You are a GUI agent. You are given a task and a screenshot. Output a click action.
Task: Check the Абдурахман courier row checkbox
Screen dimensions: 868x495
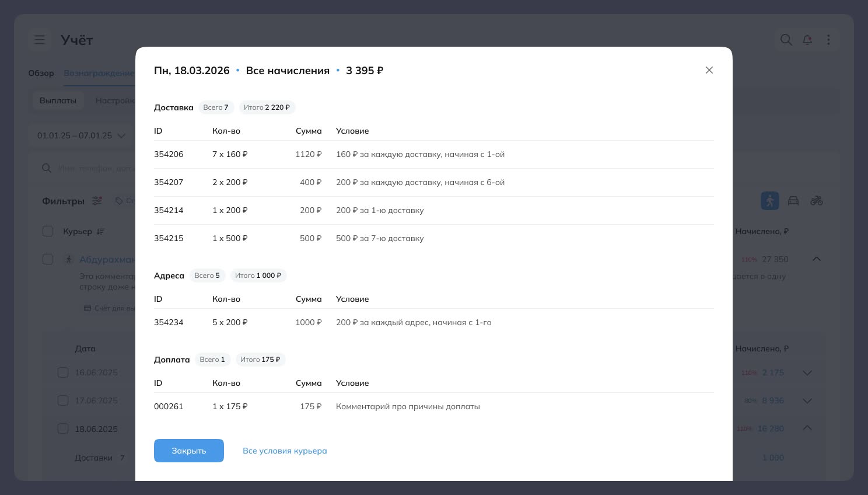tap(48, 259)
